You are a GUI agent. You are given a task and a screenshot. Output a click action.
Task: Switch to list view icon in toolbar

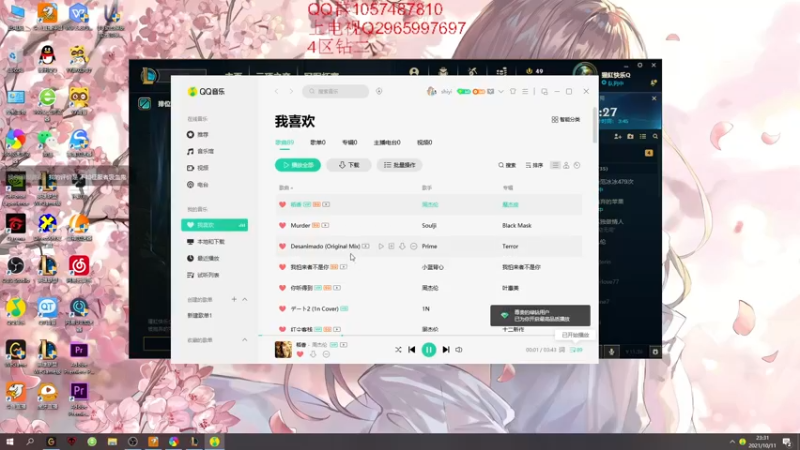(555, 165)
